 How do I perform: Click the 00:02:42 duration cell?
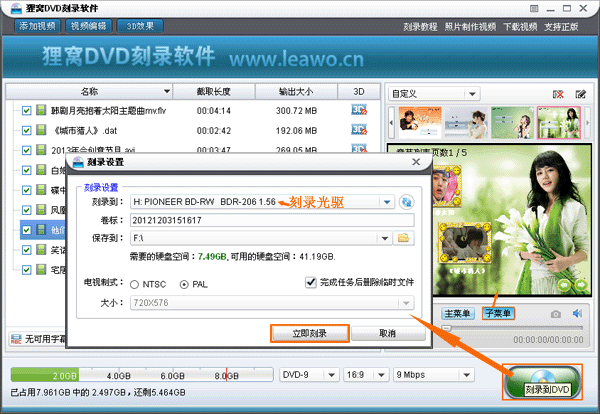click(214, 131)
